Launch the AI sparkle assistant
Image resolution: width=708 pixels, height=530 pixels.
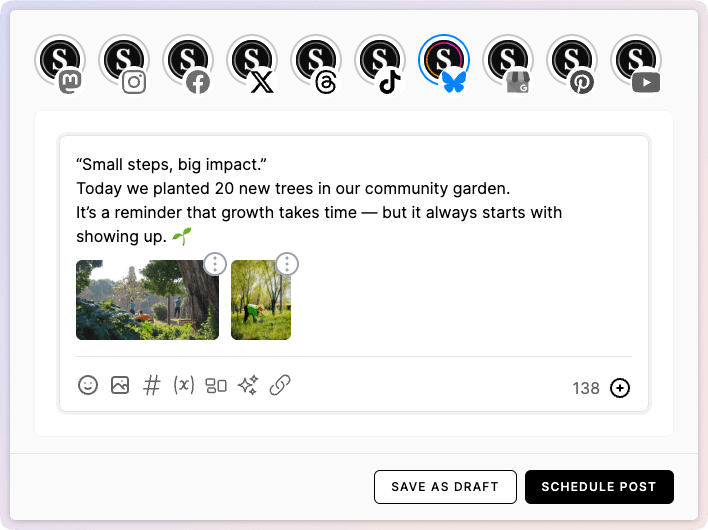click(x=248, y=385)
